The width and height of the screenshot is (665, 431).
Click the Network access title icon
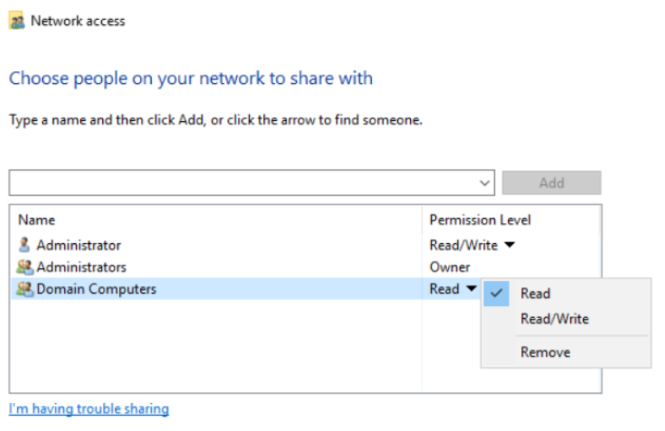point(17,21)
